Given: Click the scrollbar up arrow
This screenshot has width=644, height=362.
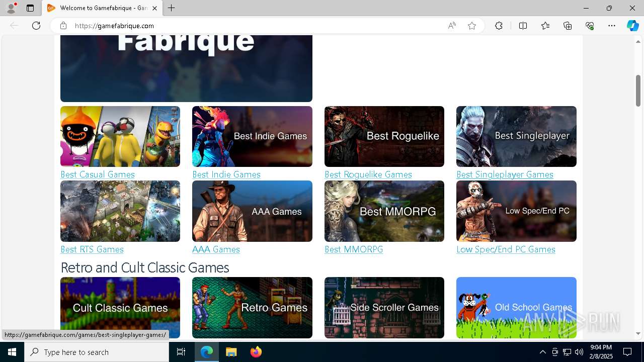Looking at the screenshot, I should [638, 41].
